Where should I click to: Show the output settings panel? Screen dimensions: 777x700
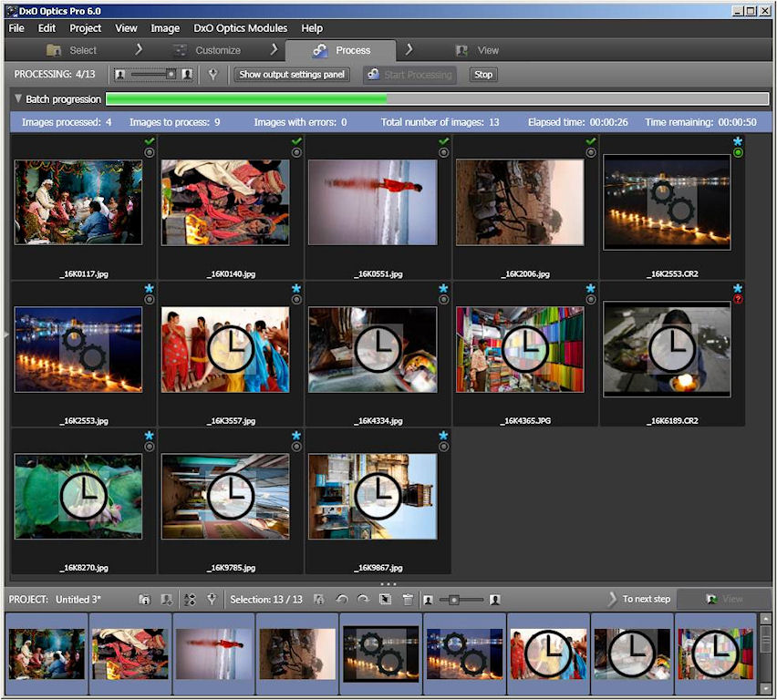click(292, 75)
